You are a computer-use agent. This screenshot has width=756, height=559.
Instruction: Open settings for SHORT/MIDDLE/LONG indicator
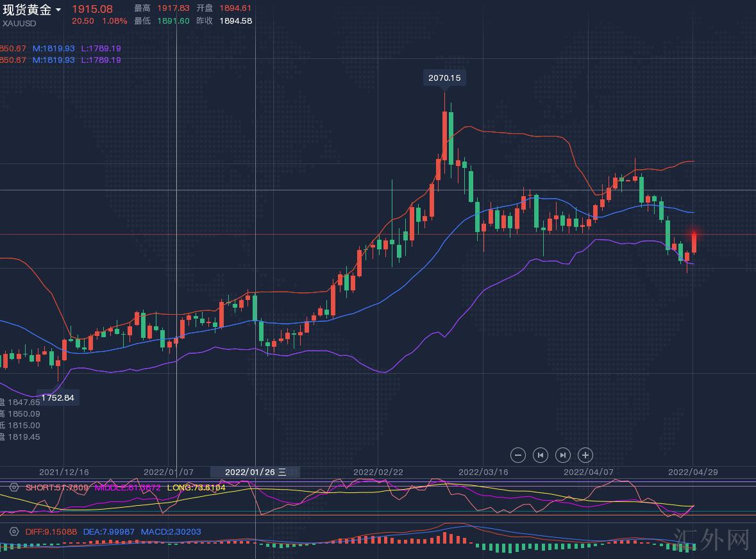(x=13, y=488)
